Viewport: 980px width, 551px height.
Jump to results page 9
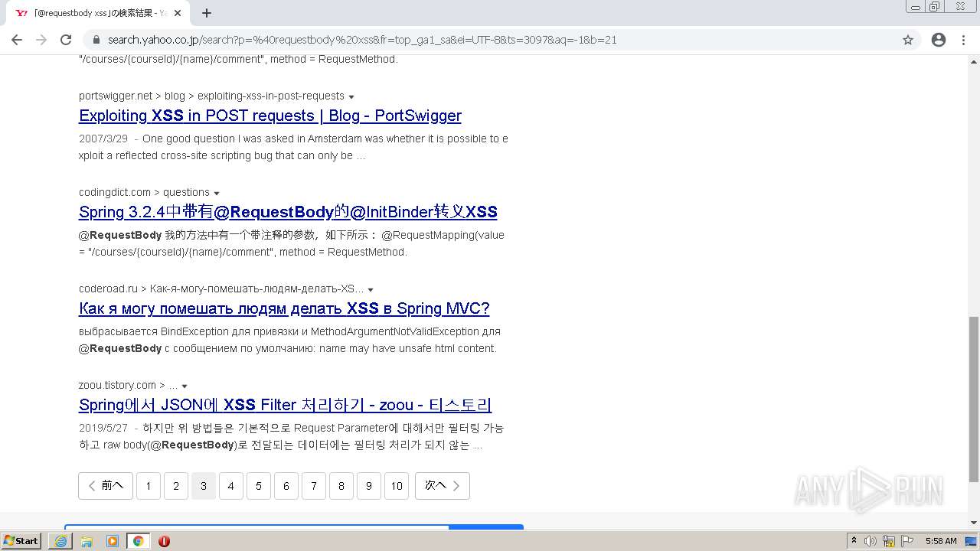click(369, 486)
